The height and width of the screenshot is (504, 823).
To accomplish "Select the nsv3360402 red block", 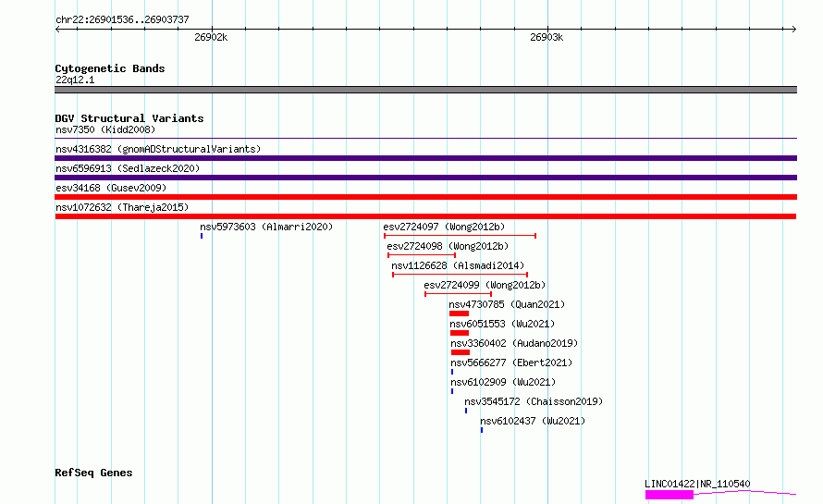I will click(x=461, y=352).
